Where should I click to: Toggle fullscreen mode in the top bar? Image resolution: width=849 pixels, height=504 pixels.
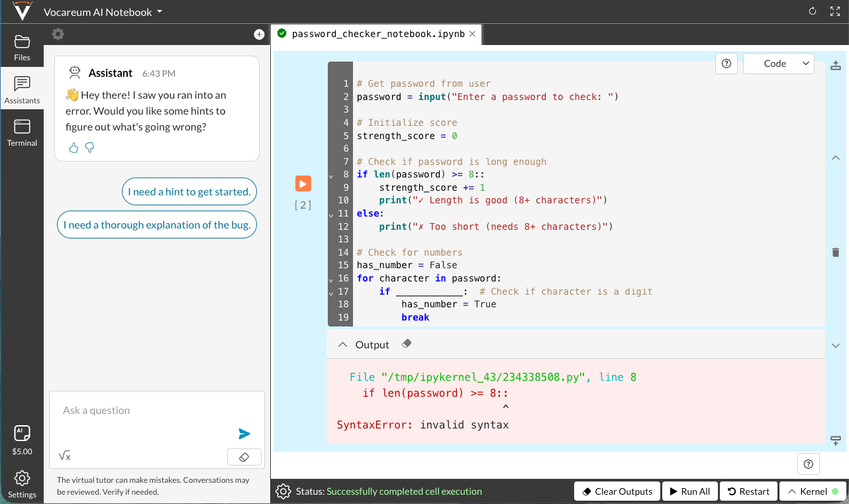click(x=834, y=11)
